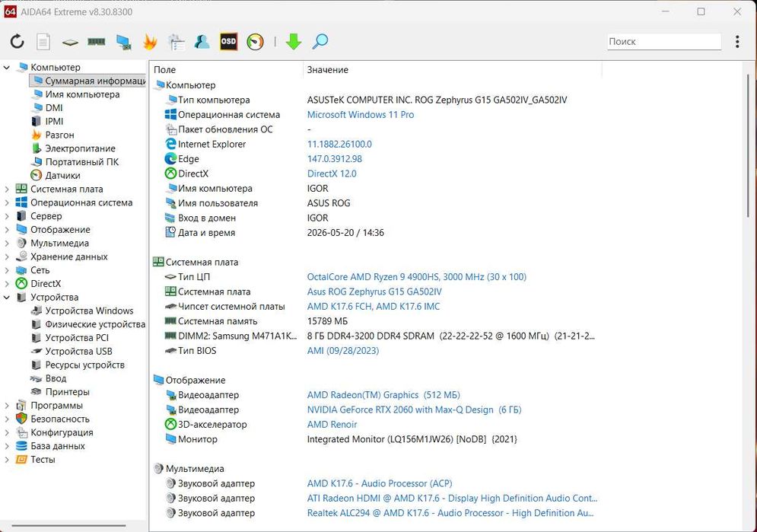Open the three-dot options menu
The width and height of the screenshot is (757, 532).
[737, 42]
